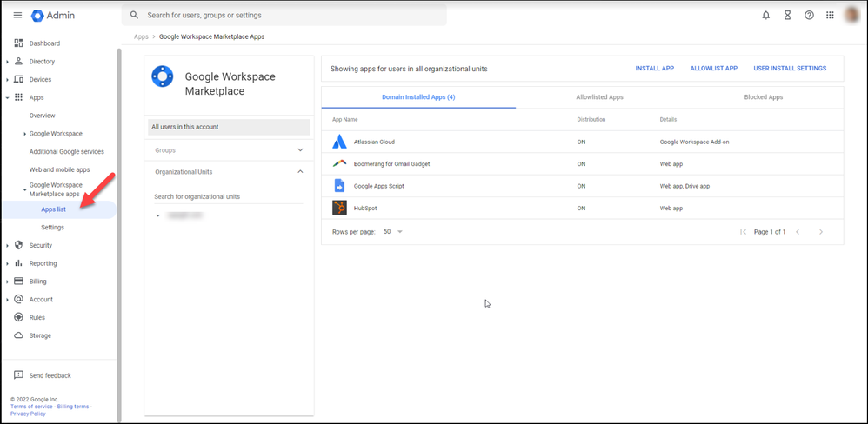Viewport: 868px width, 424px height.
Task: Click the ALLOWLIST APP button
Action: (x=713, y=69)
